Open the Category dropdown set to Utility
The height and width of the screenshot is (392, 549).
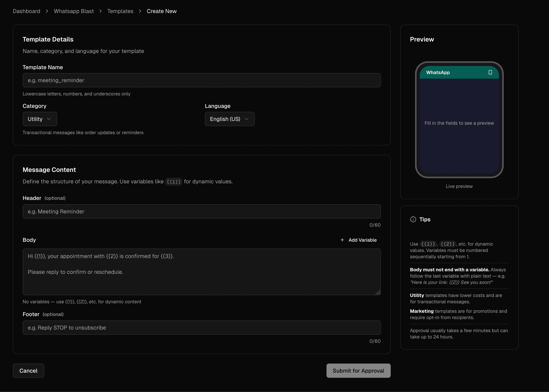40,119
